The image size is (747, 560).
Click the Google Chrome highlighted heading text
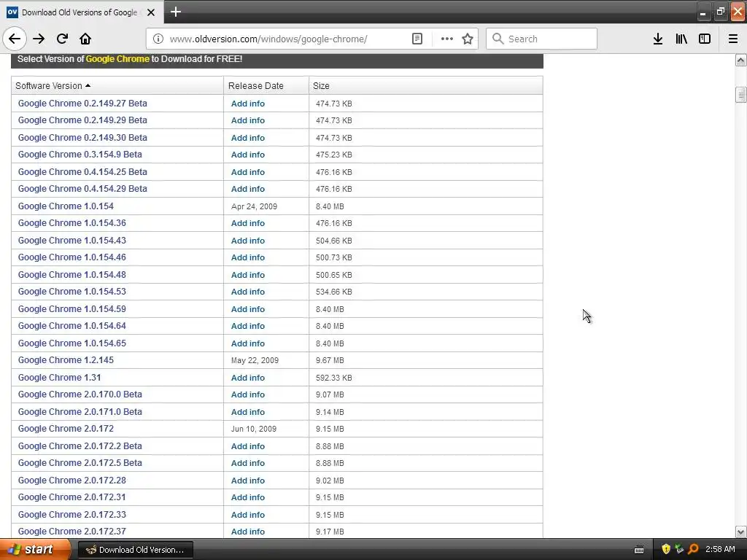click(117, 59)
